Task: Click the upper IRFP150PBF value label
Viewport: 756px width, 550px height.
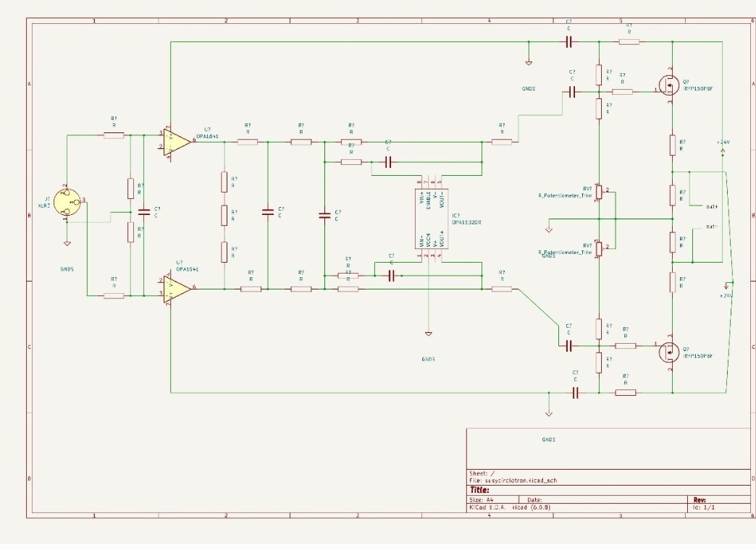Action: [x=697, y=89]
